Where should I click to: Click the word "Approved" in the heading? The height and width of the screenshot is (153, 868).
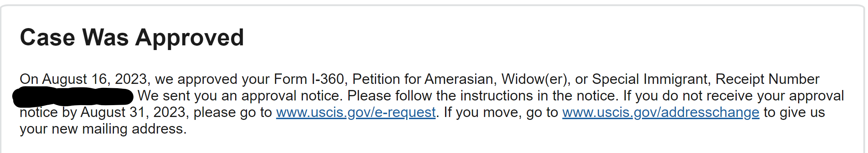tap(190, 38)
